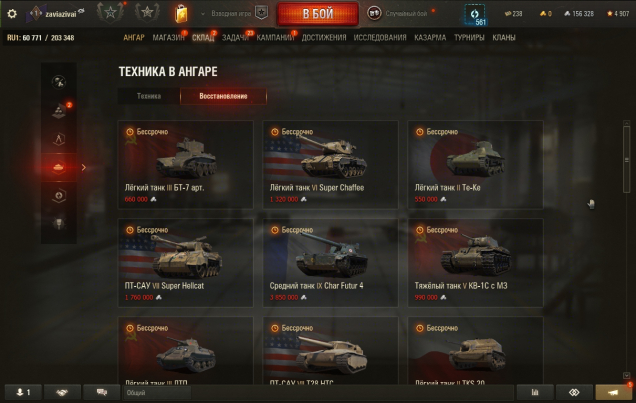Click the vertical scrollbar thumb on tank list
Screen dimensions: 636x403
tap(627, 159)
